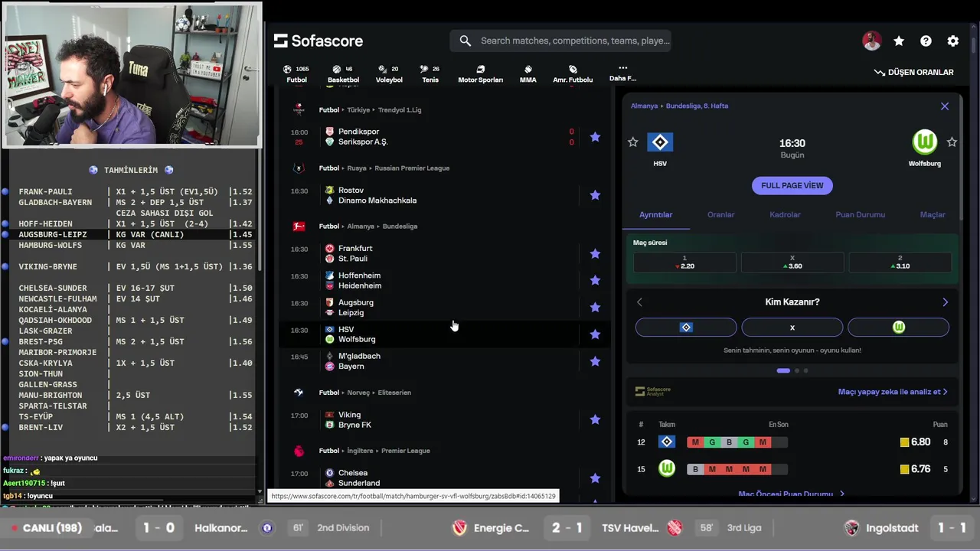The width and height of the screenshot is (980, 551).
Task: Toggle favorite star for Chelsea match
Action: [x=595, y=478]
